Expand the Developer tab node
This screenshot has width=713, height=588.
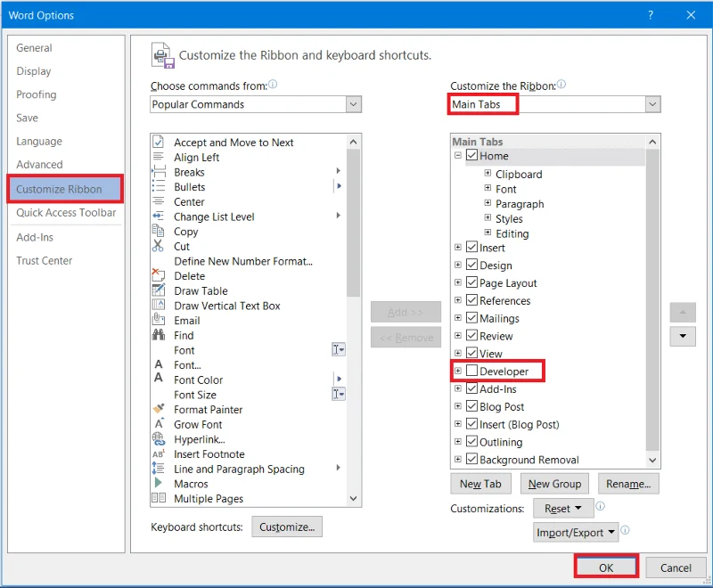(x=458, y=371)
